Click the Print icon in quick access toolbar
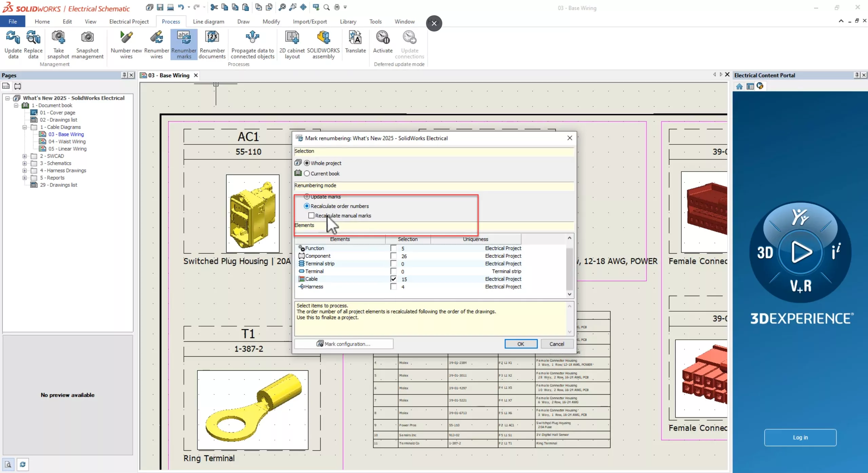Screen dimensions: 868x473 click(x=170, y=7)
